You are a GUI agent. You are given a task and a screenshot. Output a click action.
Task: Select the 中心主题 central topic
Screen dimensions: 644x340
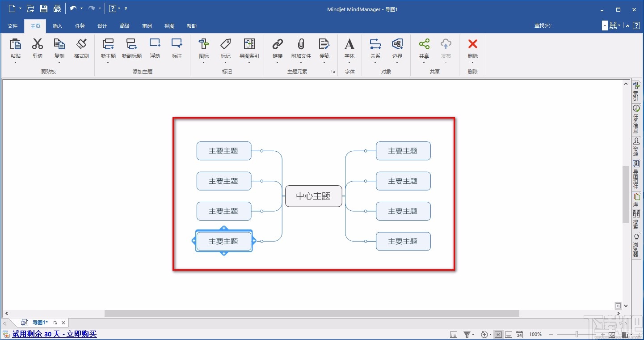pos(313,196)
